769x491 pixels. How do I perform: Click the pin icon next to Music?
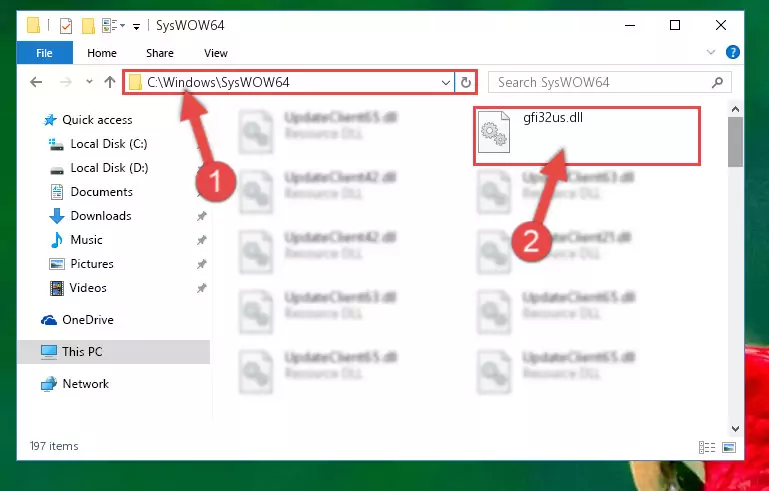[x=202, y=240]
